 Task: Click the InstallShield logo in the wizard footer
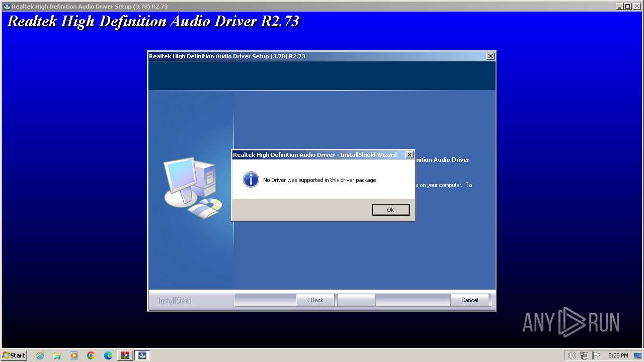point(175,301)
